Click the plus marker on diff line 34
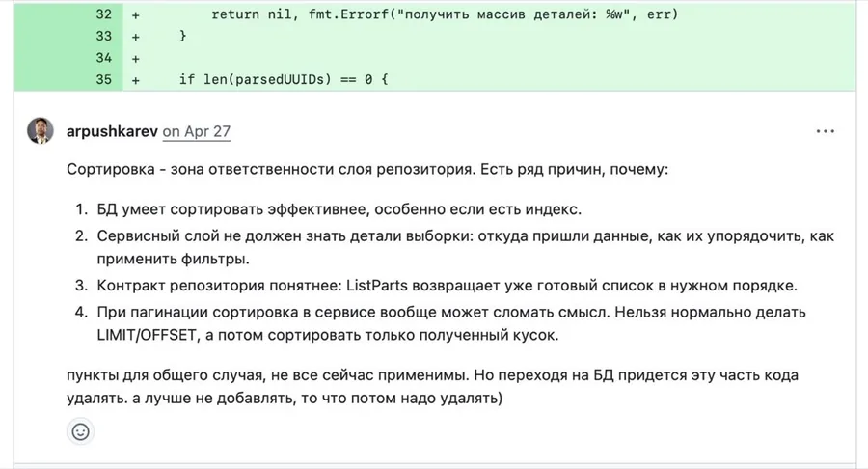The image size is (868, 469). pyautogui.click(x=136, y=59)
